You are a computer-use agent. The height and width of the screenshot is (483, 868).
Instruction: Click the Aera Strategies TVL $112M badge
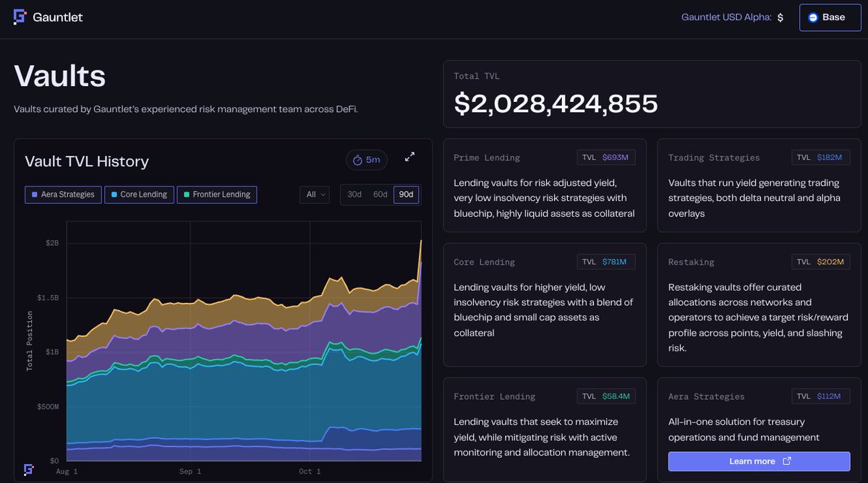tap(820, 396)
